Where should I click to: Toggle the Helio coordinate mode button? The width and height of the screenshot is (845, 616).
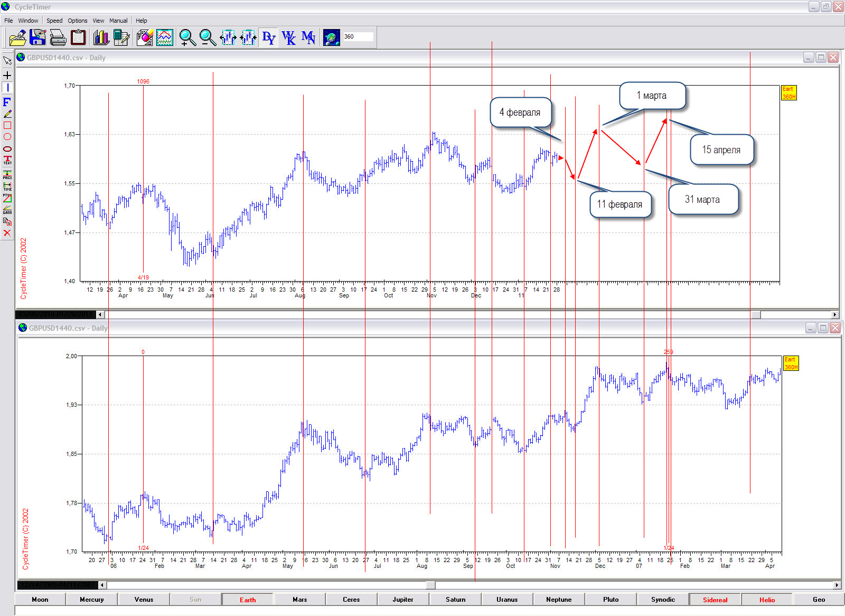tap(767, 600)
